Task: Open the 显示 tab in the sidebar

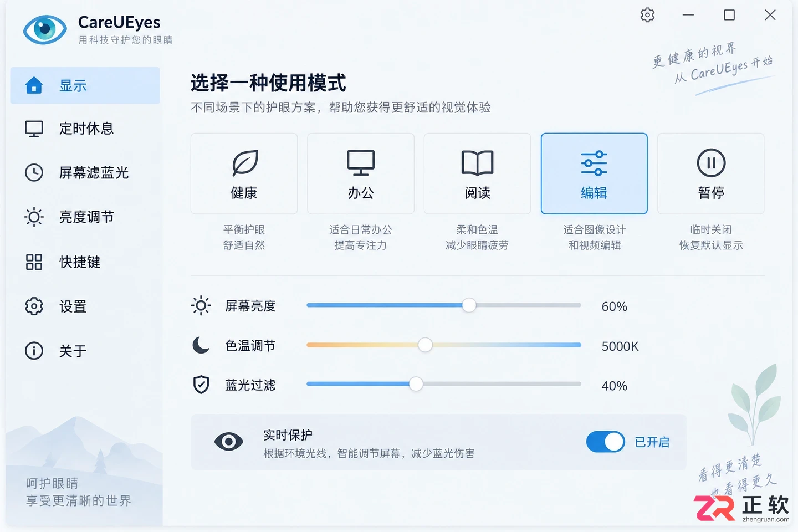Action: tap(85, 85)
